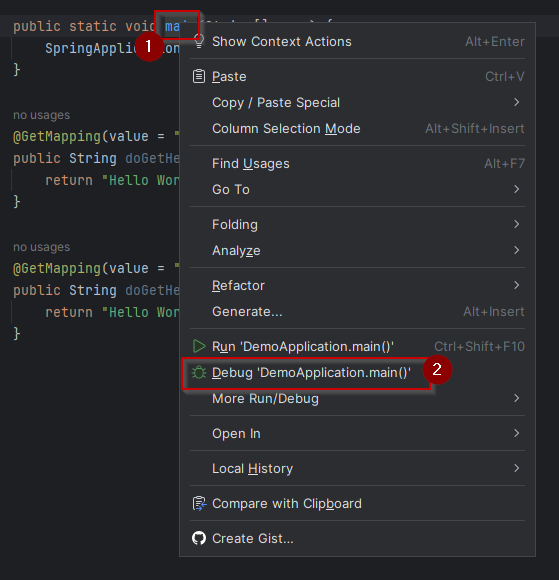The image size is (559, 580).
Task: Click the GitHub icon for Create Gist
Action: (199, 538)
